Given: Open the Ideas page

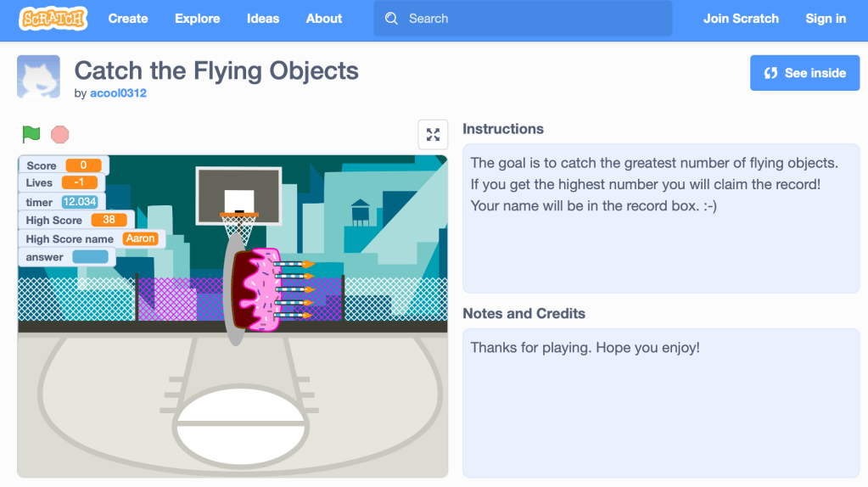Looking at the screenshot, I should [x=263, y=19].
